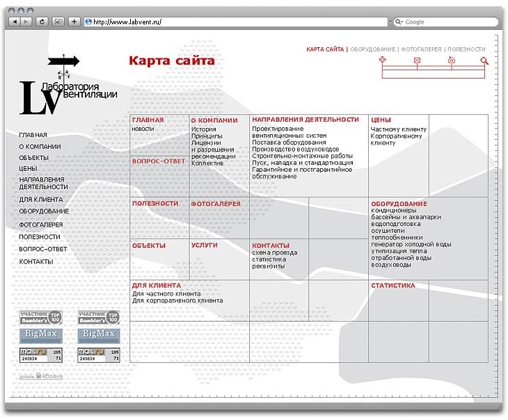Open ЦЕНЫ heading in sitemap table

pyautogui.click(x=381, y=120)
